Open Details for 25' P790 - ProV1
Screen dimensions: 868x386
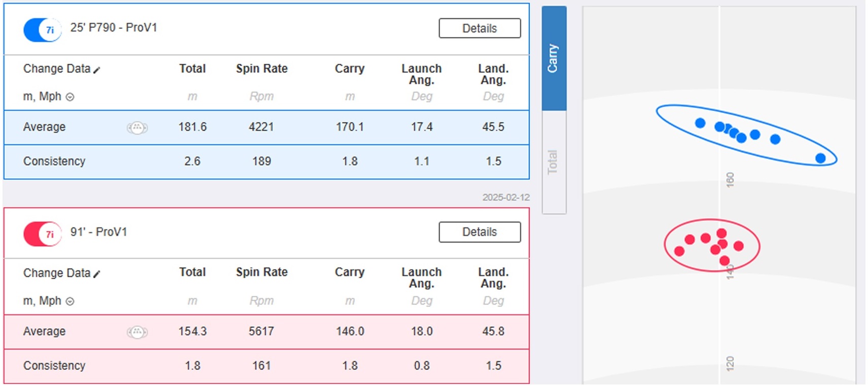[480, 28]
